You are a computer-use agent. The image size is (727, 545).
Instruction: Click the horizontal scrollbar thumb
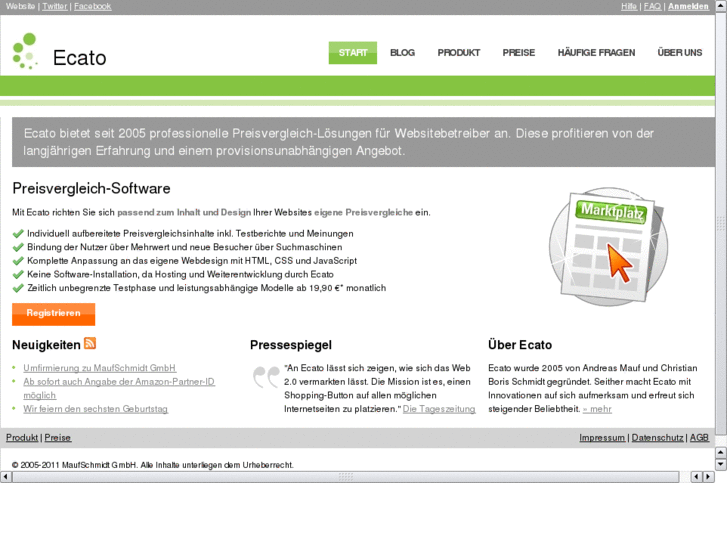coord(345,476)
